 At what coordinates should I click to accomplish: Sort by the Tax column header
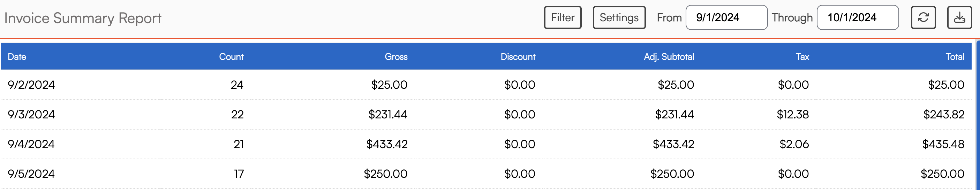pyautogui.click(x=802, y=57)
